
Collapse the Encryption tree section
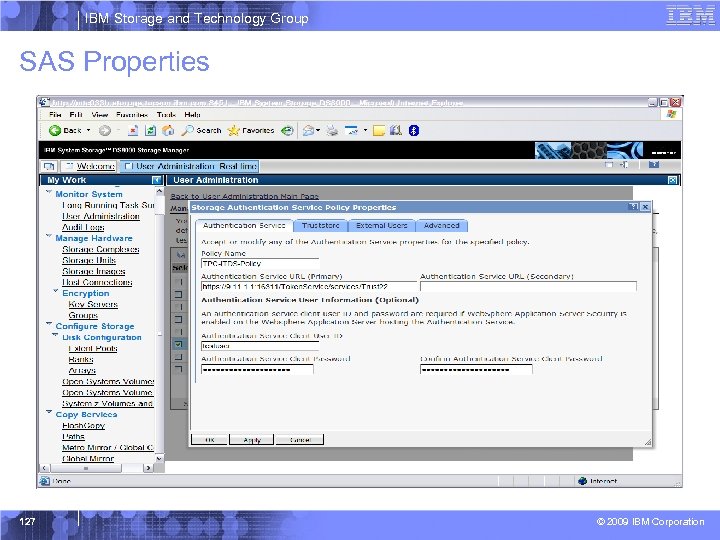(56, 291)
